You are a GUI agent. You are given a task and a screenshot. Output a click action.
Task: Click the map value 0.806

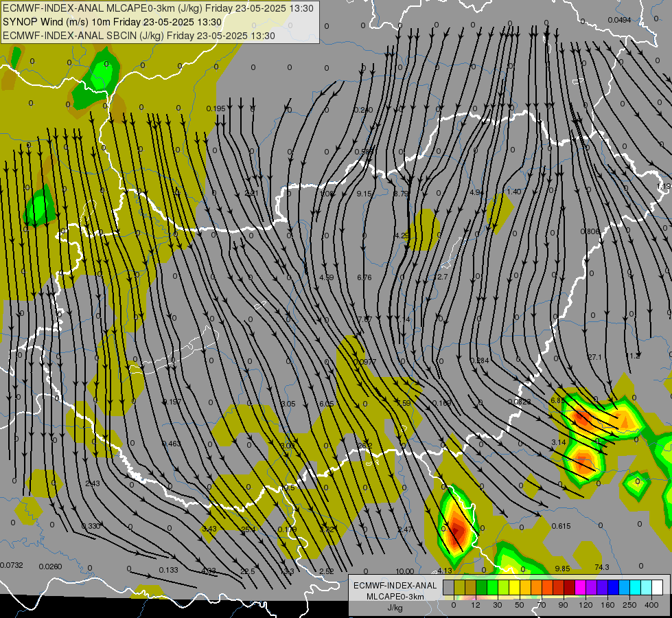[x=590, y=231]
